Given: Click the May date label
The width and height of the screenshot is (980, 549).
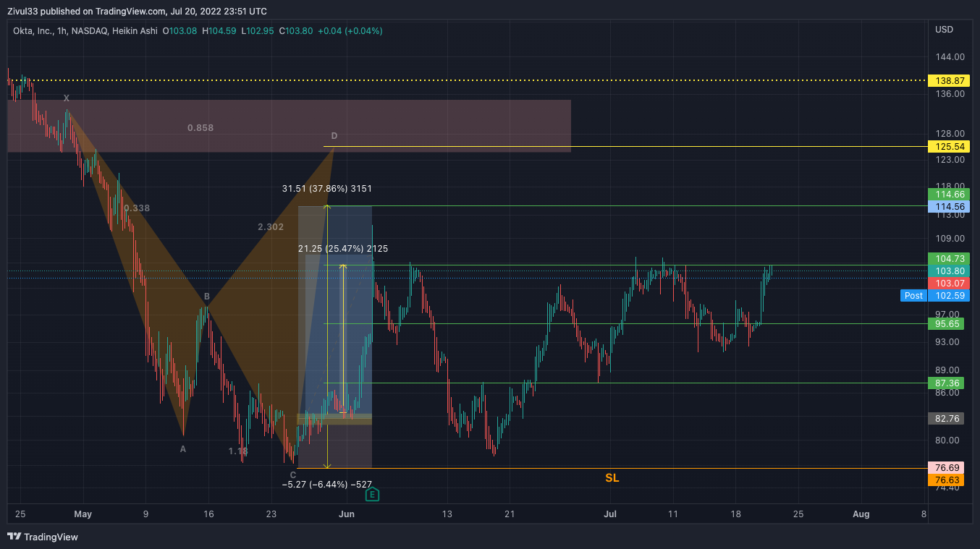Looking at the screenshot, I should 83,514.
